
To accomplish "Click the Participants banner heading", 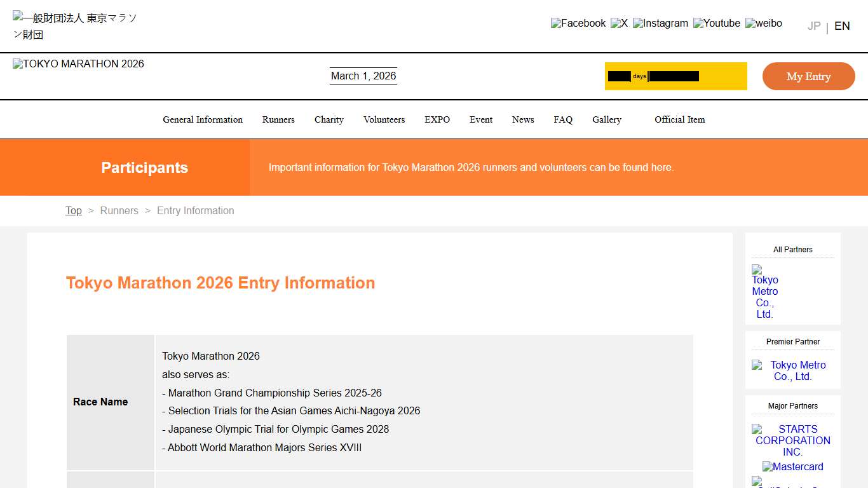I will tap(144, 167).
